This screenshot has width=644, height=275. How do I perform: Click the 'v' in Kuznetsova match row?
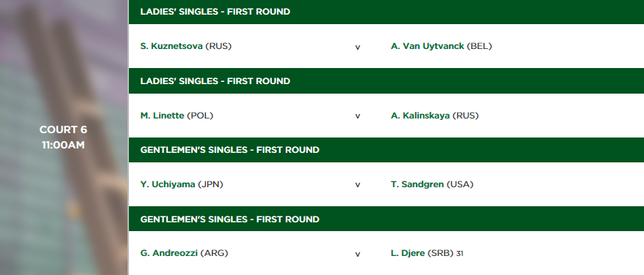click(358, 47)
